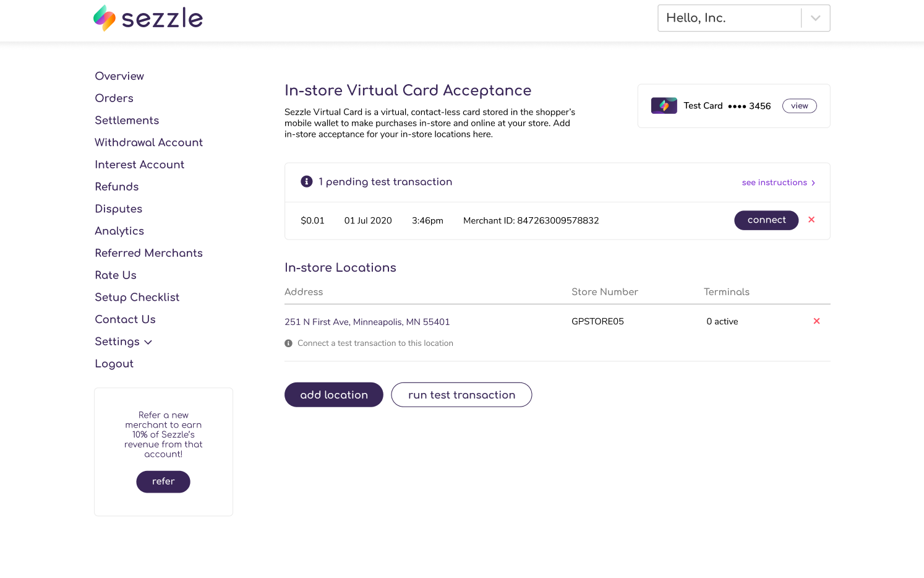924x578 pixels.
Task: Open Analytics in sidebar
Action: click(x=119, y=231)
